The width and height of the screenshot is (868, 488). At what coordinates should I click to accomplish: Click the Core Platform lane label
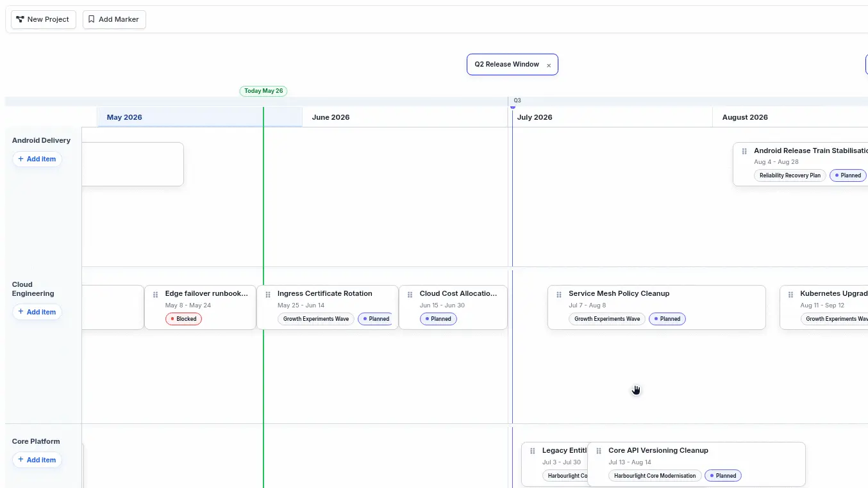coord(36,441)
